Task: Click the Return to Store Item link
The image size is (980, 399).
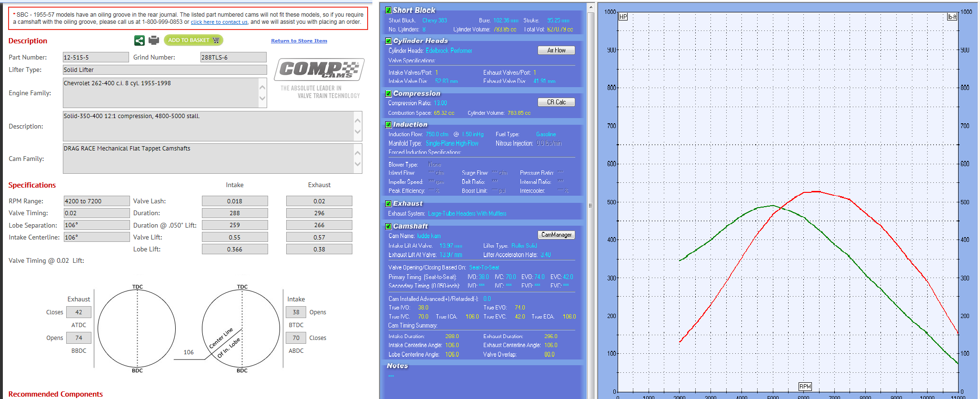Action: tap(299, 41)
